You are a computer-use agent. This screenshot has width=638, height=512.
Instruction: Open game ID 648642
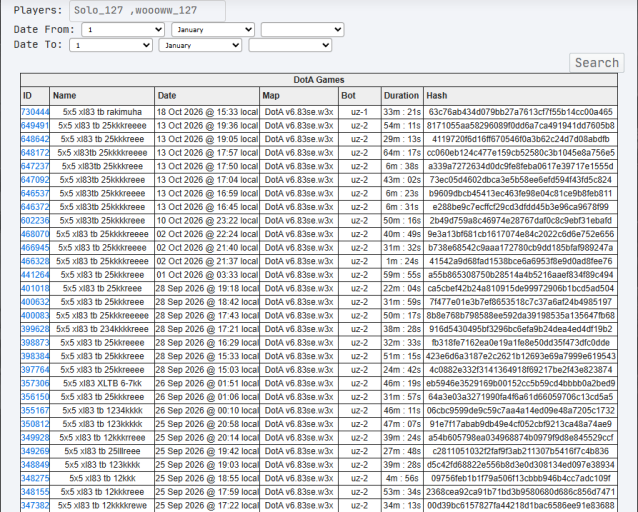pos(35,139)
